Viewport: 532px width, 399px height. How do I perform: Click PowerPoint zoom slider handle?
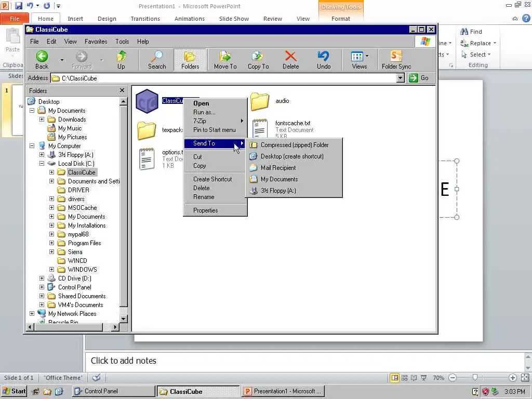coord(475,377)
